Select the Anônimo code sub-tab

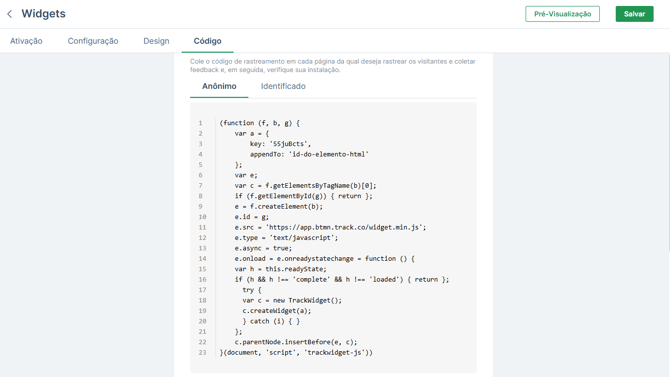pyautogui.click(x=219, y=86)
